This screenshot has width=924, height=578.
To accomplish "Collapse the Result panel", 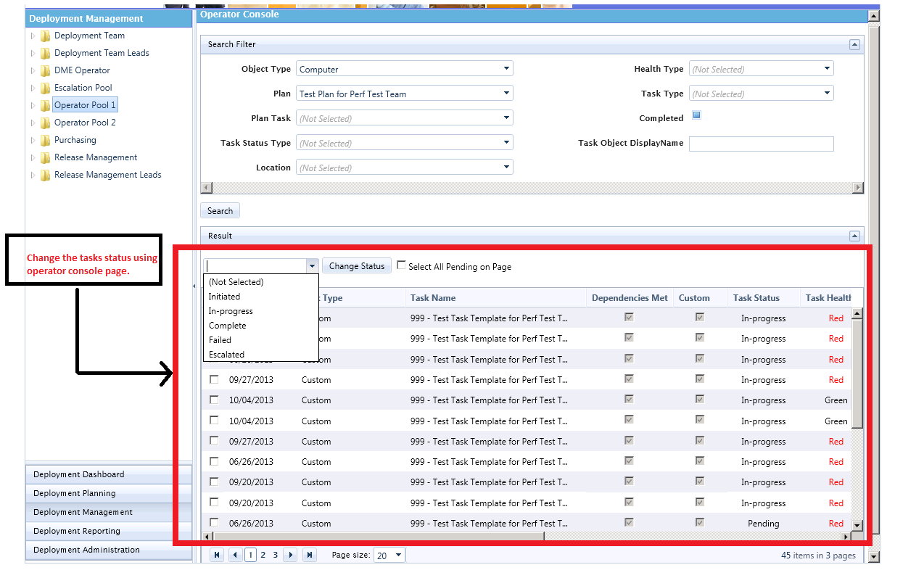I will [x=855, y=236].
